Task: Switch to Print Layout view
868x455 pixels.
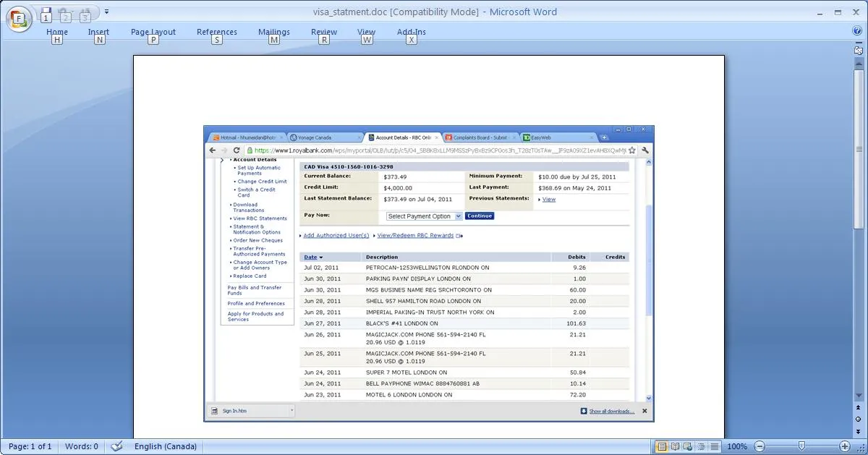Action: click(661, 446)
